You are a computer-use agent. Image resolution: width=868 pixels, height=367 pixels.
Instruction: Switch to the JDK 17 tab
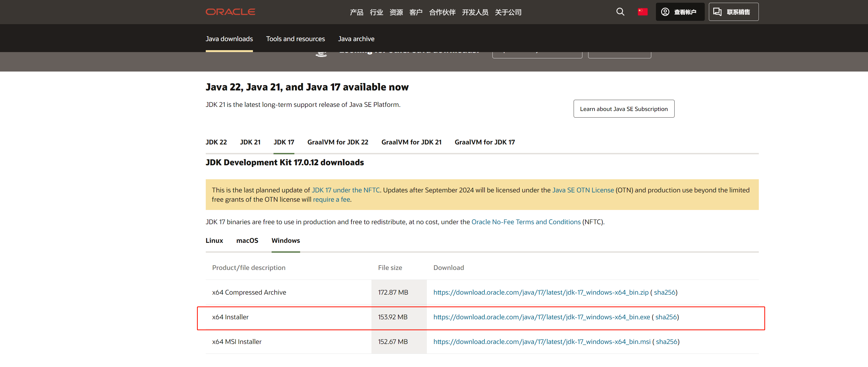tap(284, 142)
